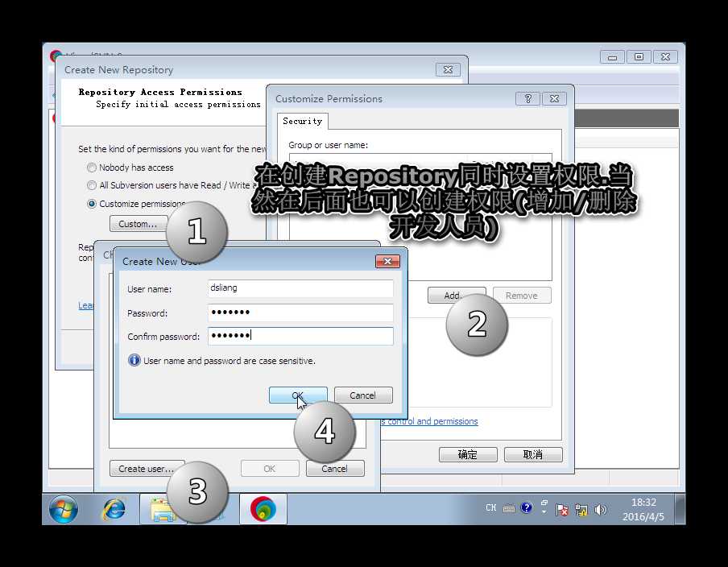
Task: Minimize the VisualSVN Server main window
Action: click(612, 57)
